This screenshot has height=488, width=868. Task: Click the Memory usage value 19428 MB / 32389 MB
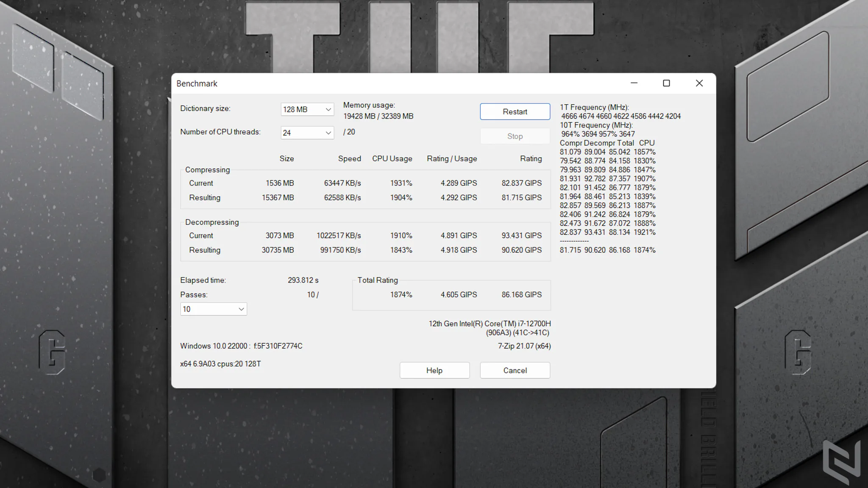coord(378,116)
